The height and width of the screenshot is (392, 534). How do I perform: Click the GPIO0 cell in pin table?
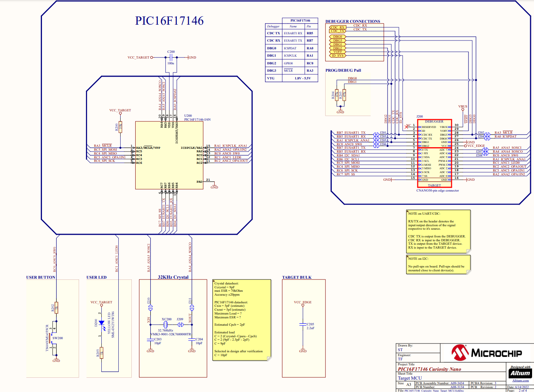click(x=293, y=63)
